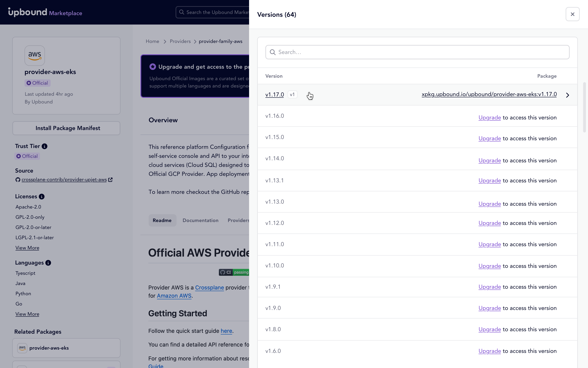
Task: Open crossplane-contrib/provider-upjet-aws source link
Action: 64,180
